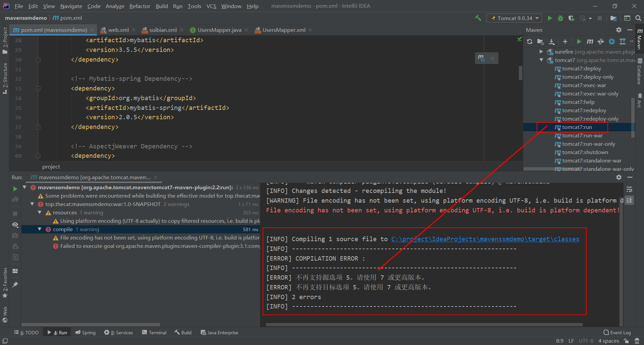Toggle the Project tool window
644x345 pixels.
(x=5, y=40)
